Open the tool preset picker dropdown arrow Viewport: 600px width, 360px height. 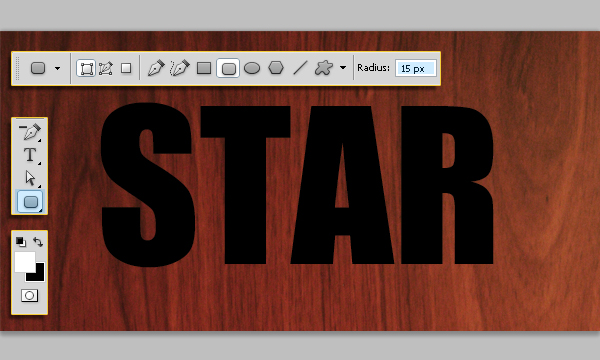click(x=57, y=68)
